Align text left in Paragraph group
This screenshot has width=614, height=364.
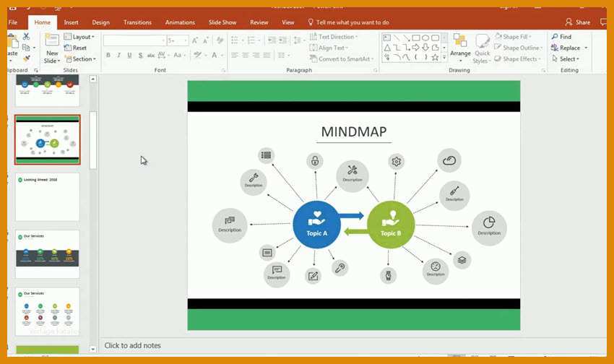click(235, 55)
